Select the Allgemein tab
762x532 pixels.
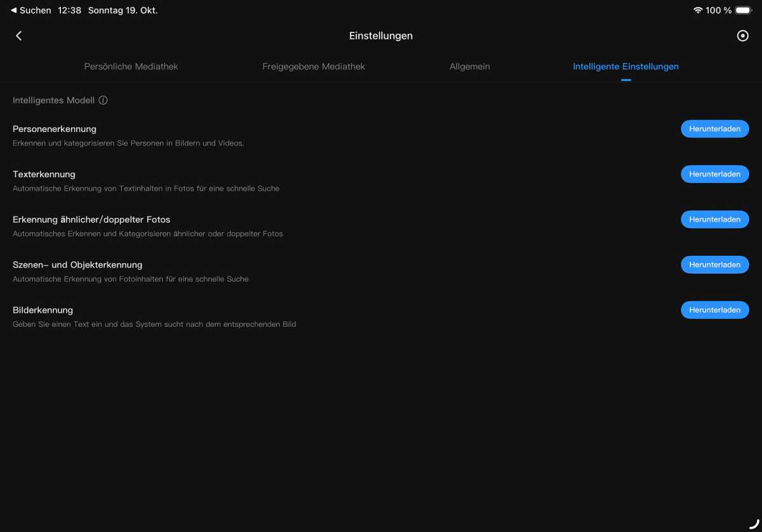pos(469,67)
